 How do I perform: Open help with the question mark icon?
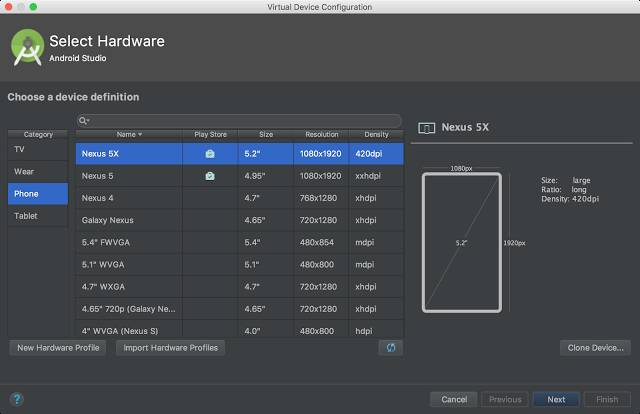click(x=17, y=399)
